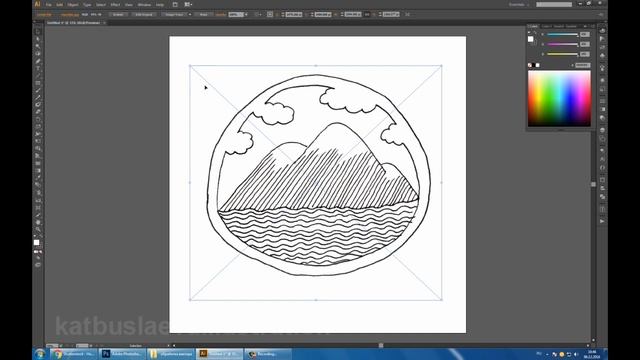Select the Pen tool
This screenshot has height=360, width=640.
coord(38,61)
